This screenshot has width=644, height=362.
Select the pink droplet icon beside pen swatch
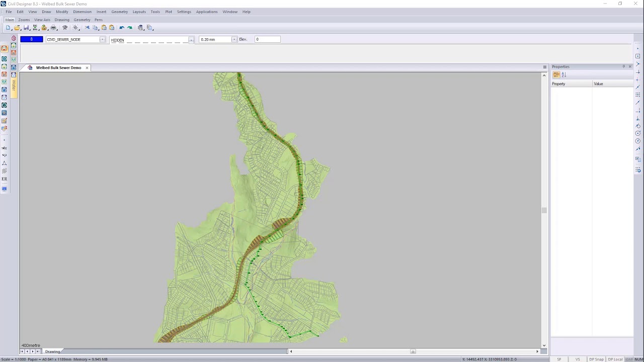pyautogui.click(x=14, y=38)
